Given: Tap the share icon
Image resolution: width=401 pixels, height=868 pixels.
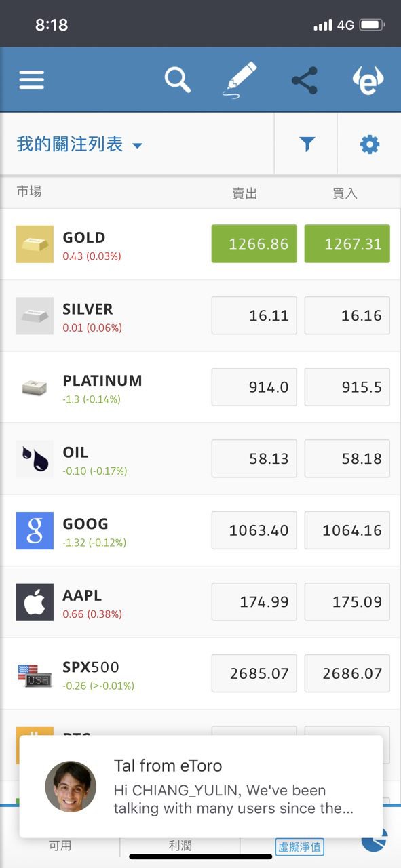Looking at the screenshot, I should 305,81.
